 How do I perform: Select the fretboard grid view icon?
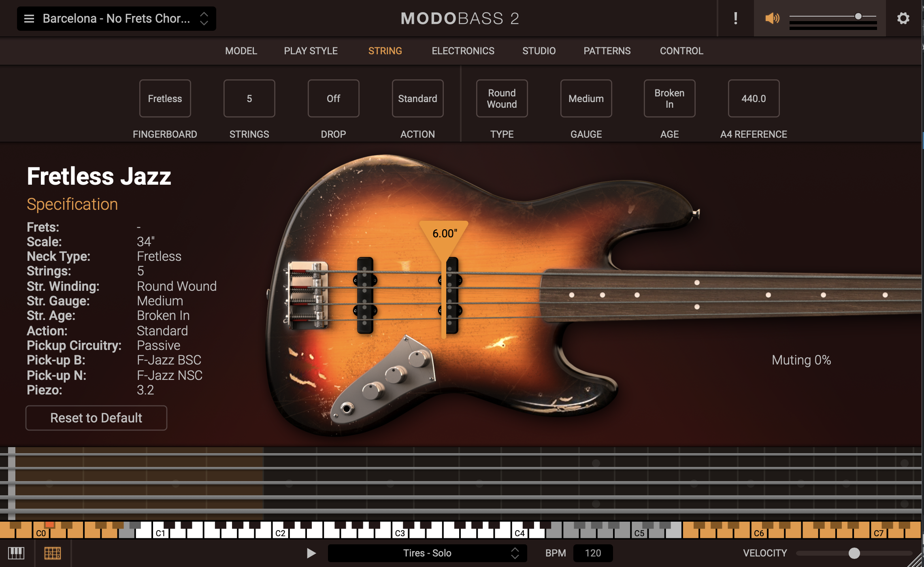[x=54, y=552]
